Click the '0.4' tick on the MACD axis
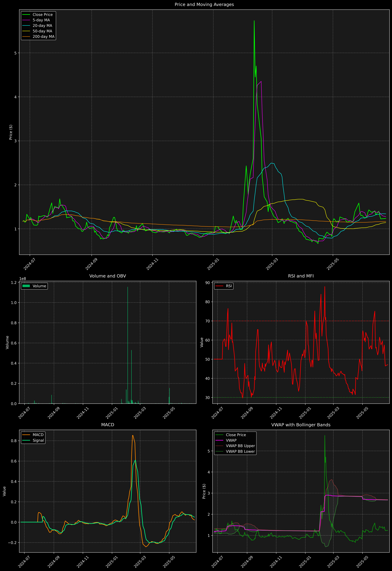 (x=14, y=482)
